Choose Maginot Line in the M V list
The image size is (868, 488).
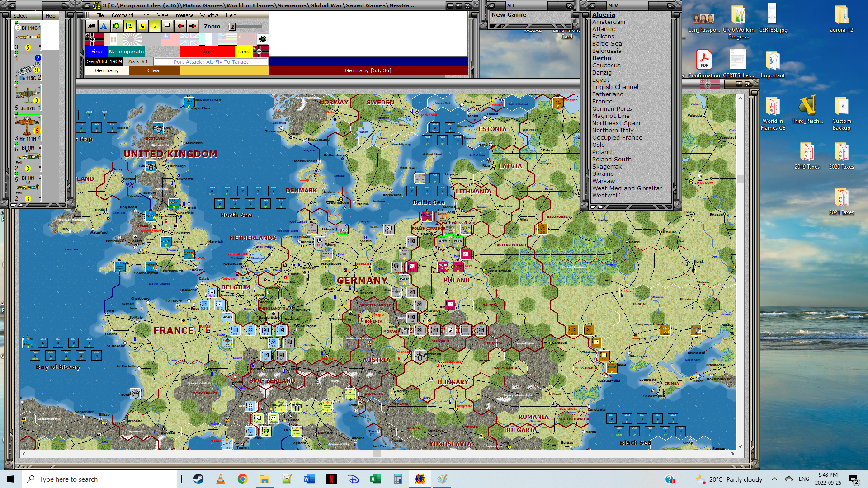click(611, 116)
